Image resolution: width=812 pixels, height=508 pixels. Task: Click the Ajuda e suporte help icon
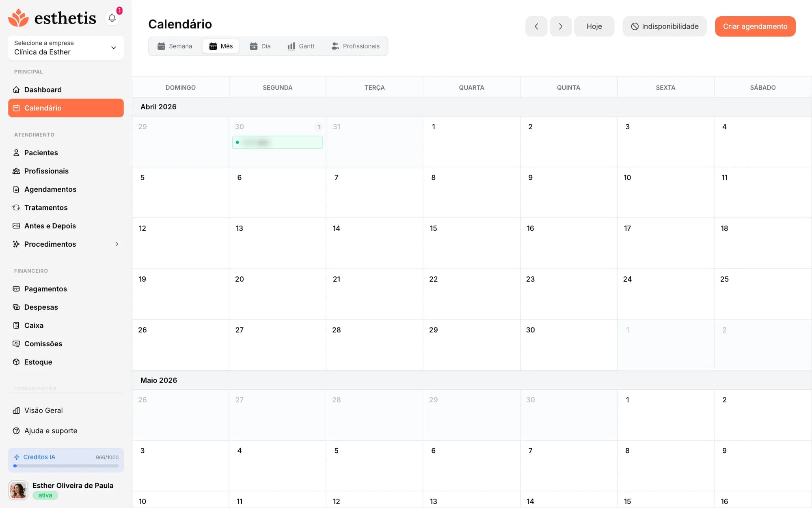[x=16, y=431]
